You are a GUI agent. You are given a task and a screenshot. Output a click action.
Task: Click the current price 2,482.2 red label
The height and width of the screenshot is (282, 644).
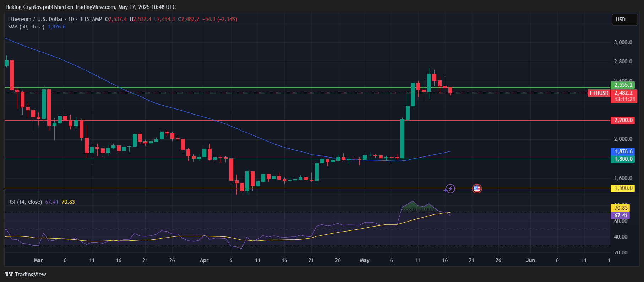tap(623, 93)
